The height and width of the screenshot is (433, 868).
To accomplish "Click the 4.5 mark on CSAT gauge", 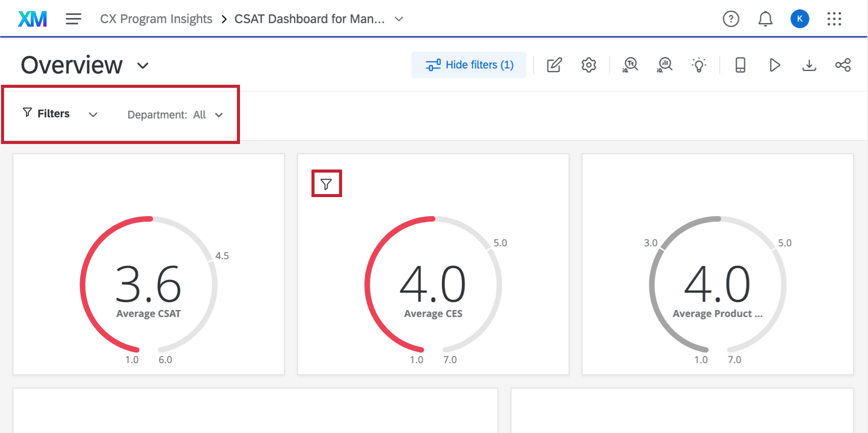I will [x=222, y=256].
